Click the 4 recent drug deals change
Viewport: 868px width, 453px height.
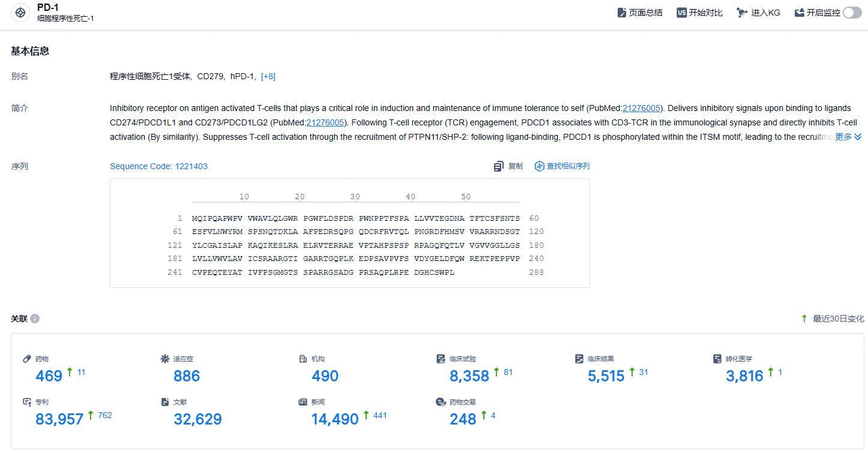[493, 415]
